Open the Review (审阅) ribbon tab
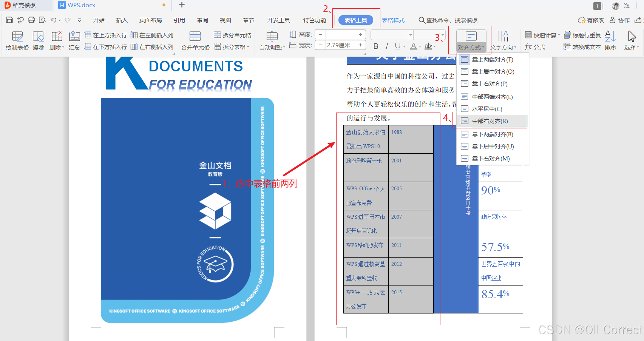644x341 pixels. 202,20
